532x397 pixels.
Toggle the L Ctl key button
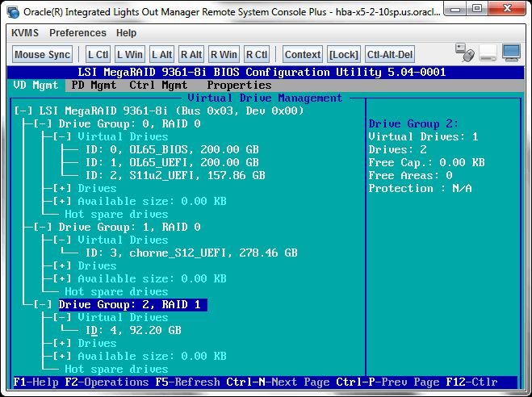[x=98, y=55]
